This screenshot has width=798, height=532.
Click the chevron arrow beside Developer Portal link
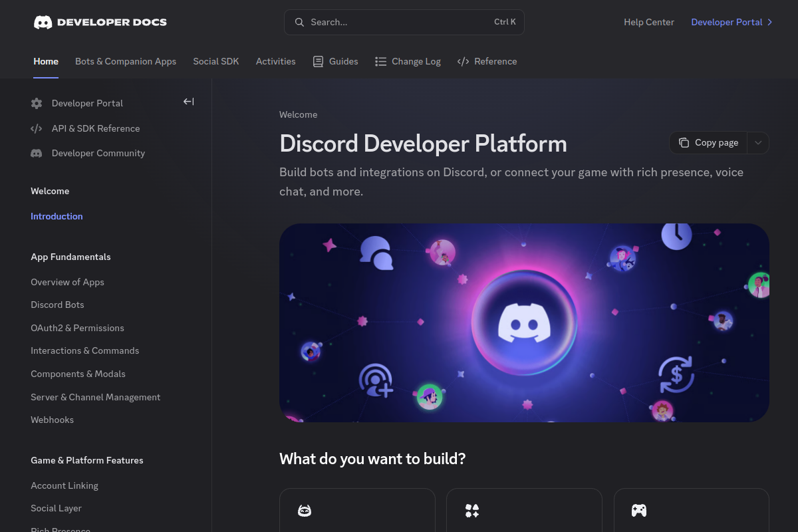click(770, 22)
